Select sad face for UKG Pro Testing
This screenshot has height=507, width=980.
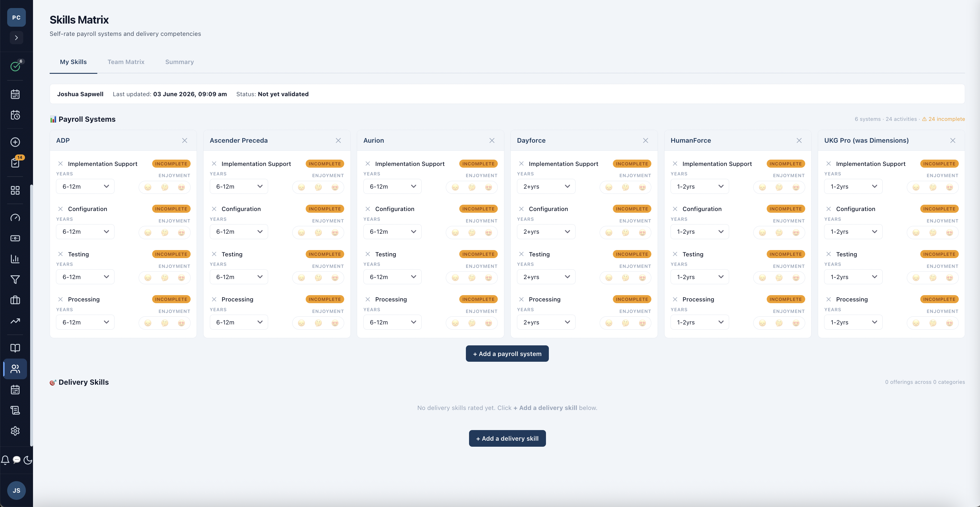[917, 278]
